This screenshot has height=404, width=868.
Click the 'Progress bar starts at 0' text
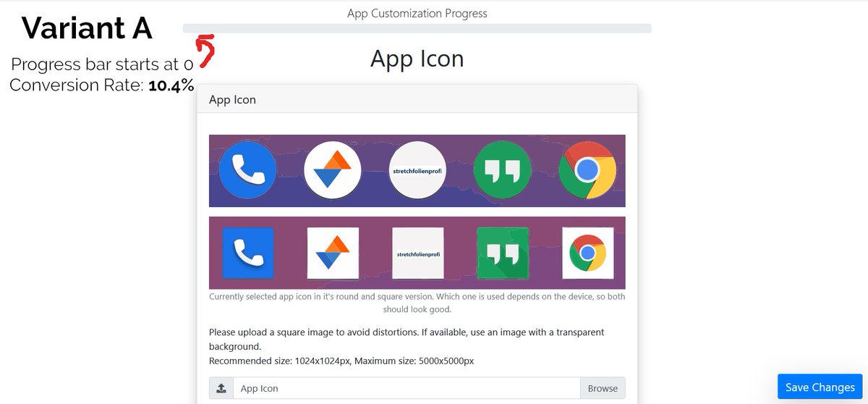[102, 64]
